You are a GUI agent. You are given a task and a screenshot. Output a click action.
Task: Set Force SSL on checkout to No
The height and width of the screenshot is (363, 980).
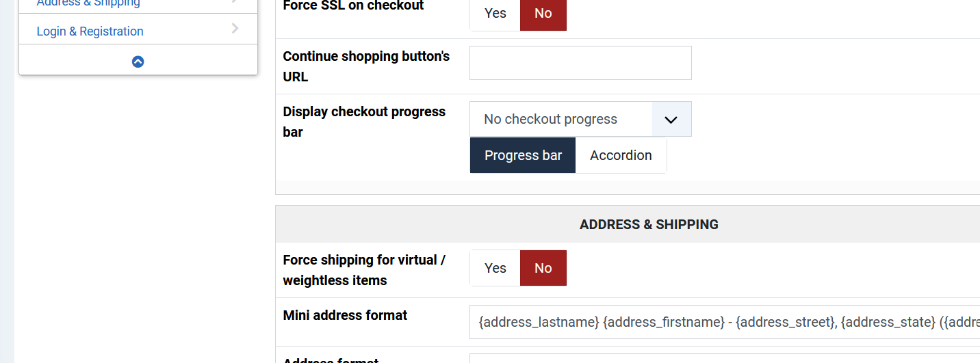pos(543,14)
